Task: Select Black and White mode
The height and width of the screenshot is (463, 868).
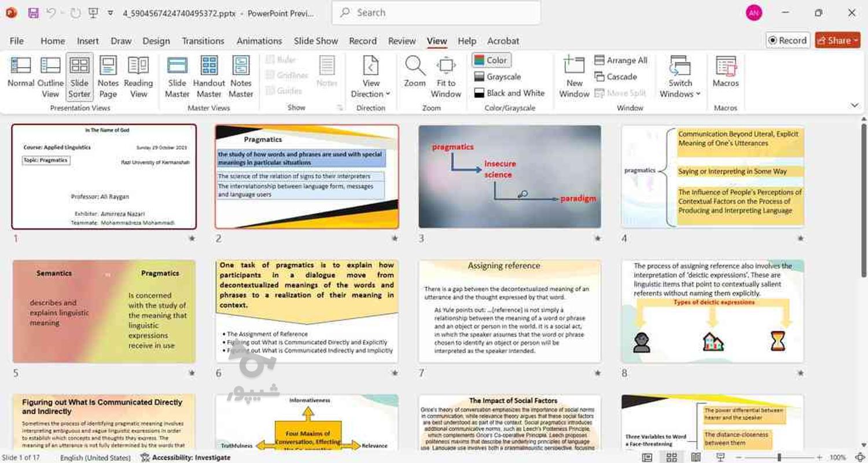Action: [x=509, y=93]
